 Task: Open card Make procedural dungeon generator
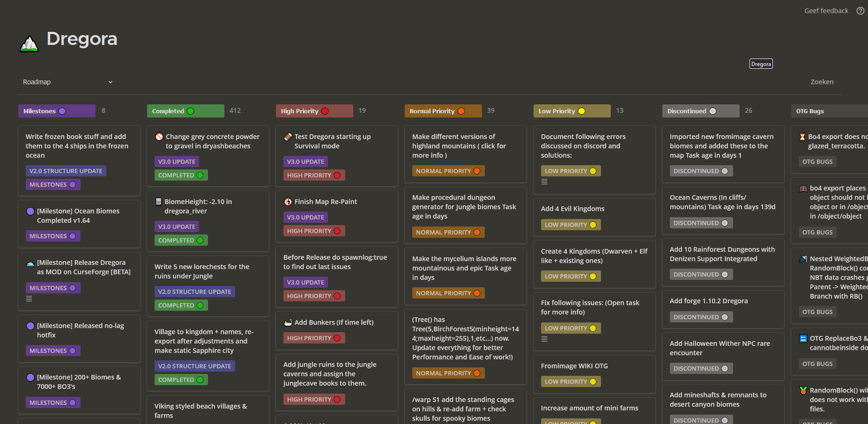point(466,215)
